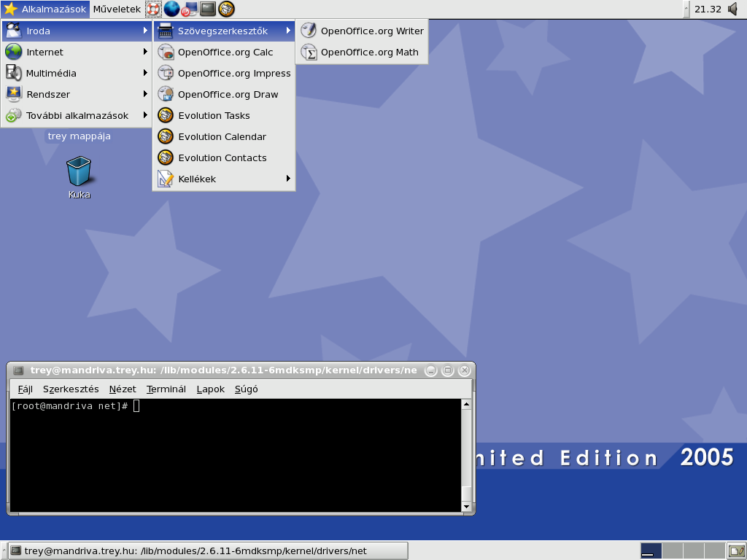
Task: Open Evolution Contacts
Action: tap(224, 157)
